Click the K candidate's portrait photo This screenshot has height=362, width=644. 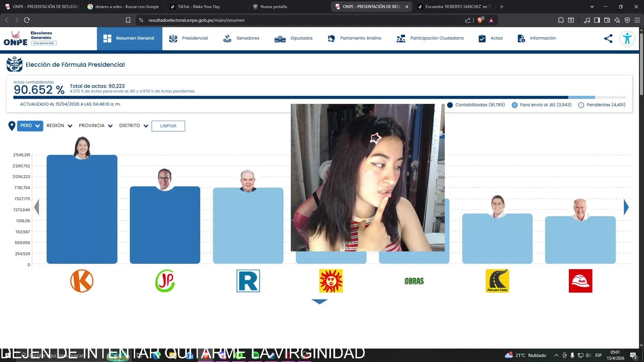pyautogui.click(x=82, y=147)
